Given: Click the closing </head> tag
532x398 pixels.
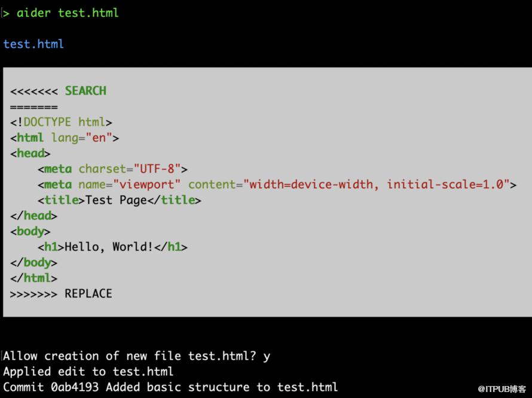Looking at the screenshot, I should pos(34,215).
